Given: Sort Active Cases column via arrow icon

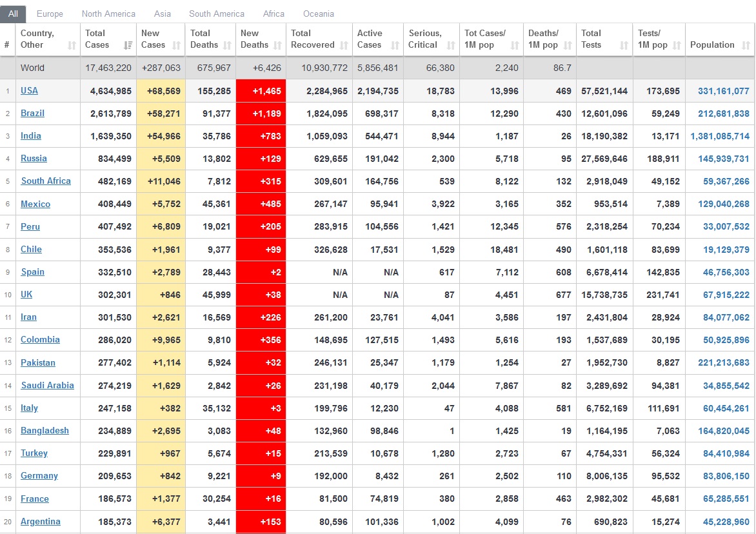Looking at the screenshot, I should [395, 45].
